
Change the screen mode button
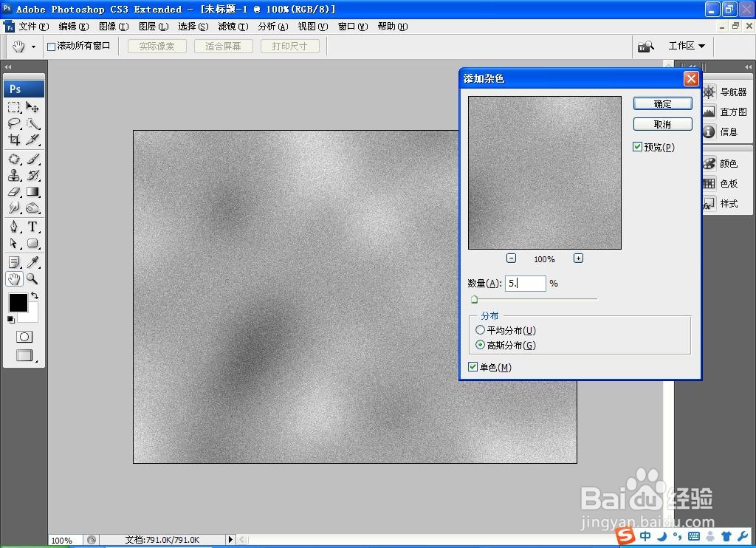click(x=24, y=355)
